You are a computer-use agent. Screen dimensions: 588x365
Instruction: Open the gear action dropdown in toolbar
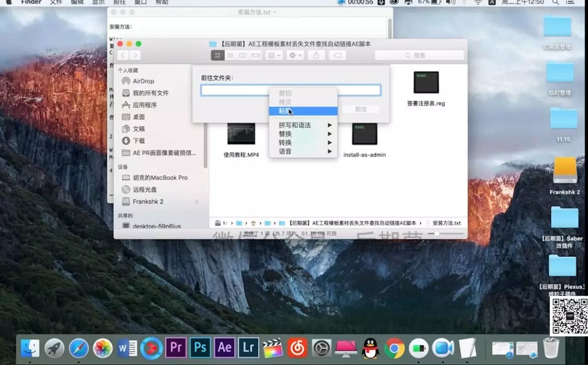295,55
